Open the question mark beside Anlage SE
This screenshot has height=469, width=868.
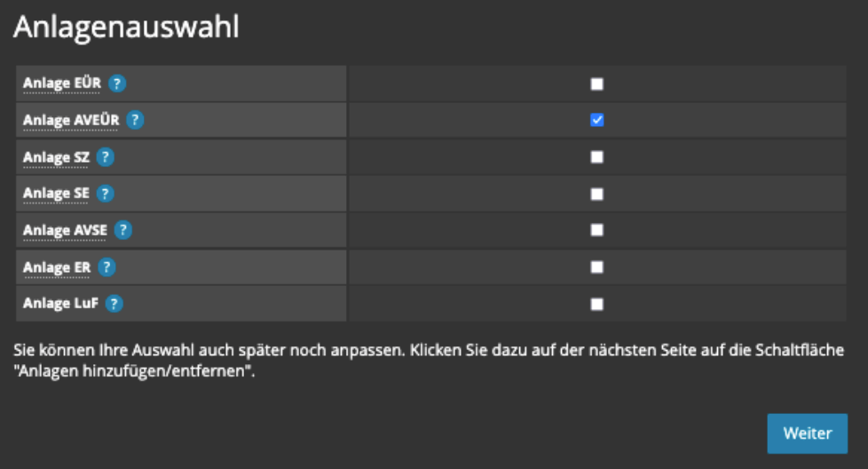(106, 194)
